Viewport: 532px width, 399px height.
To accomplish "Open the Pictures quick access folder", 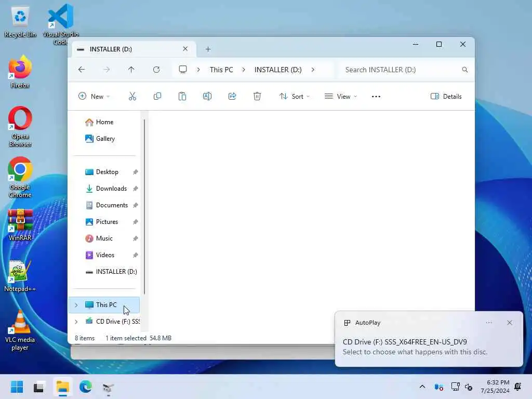I will coord(104,222).
